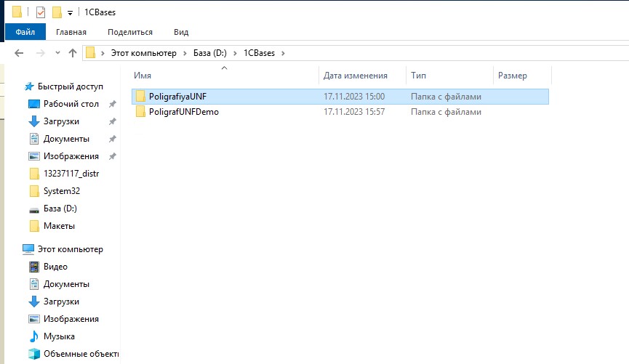Open pinned Изображения under quick access
629x364 pixels.
pos(71,156)
